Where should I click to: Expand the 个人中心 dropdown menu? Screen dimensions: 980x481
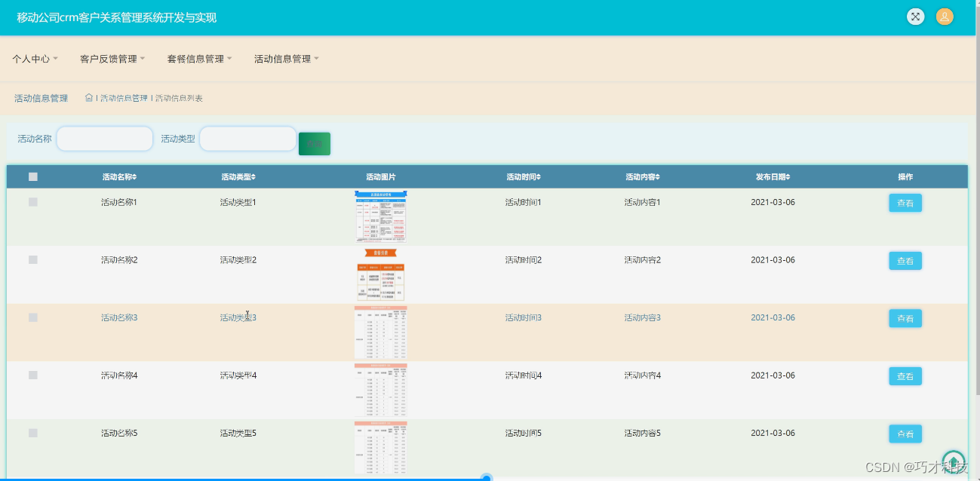click(35, 58)
